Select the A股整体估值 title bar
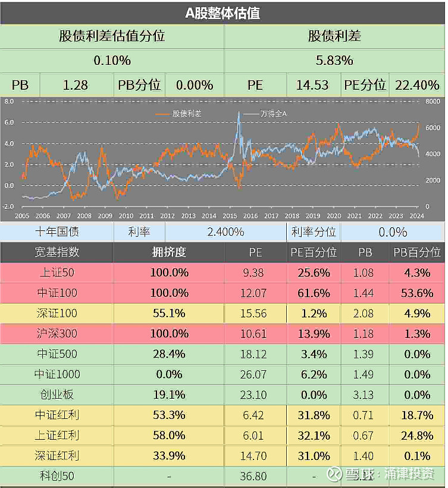This screenshot has width=448, height=488. pyautogui.click(x=223, y=12)
